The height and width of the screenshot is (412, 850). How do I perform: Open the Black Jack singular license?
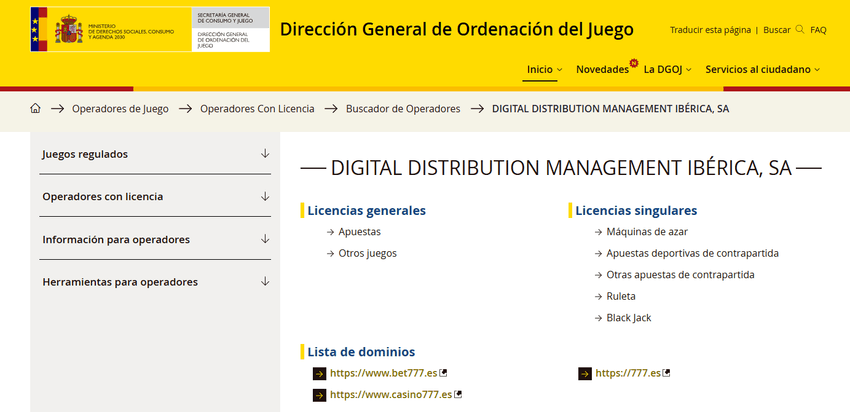pyautogui.click(x=629, y=318)
